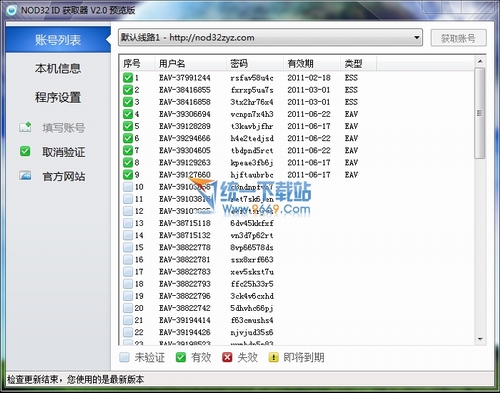The height and width of the screenshot is (393, 500).
Task: Check the box for row 22 EAV-39194426
Action: click(128, 332)
